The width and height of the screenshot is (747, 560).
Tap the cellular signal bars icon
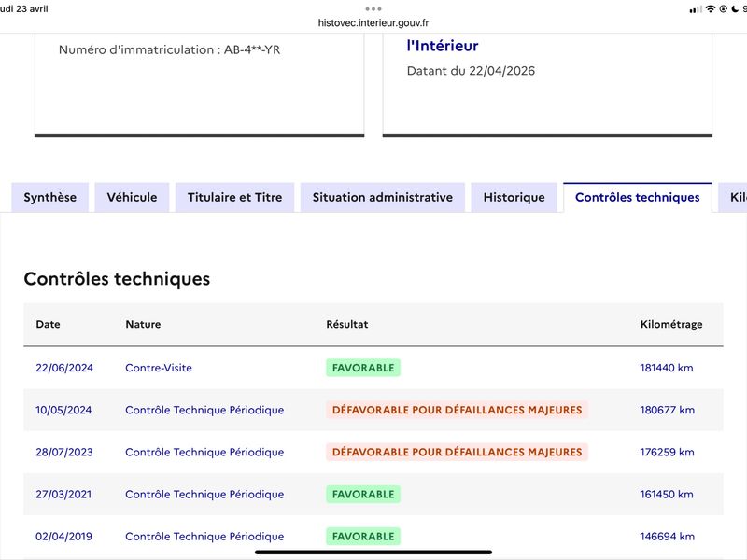click(x=696, y=9)
